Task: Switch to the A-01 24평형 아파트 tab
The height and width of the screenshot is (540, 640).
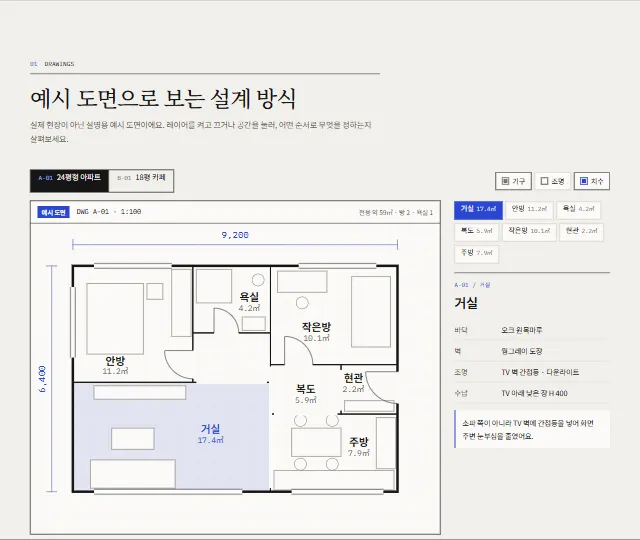Action: click(69, 180)
